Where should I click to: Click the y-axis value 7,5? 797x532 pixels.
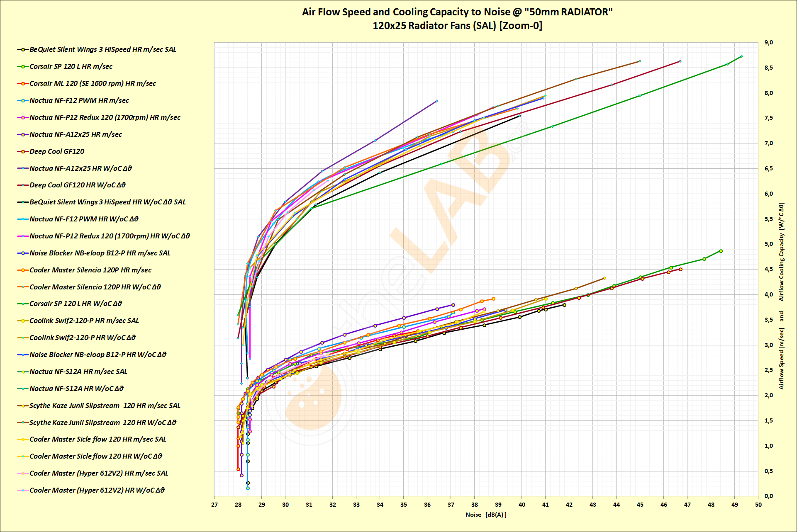pyautogui.click(x=769, y=118)
